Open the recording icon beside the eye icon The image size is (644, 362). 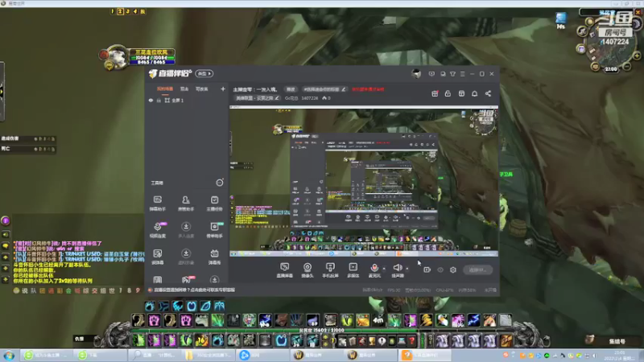point(427,269)
